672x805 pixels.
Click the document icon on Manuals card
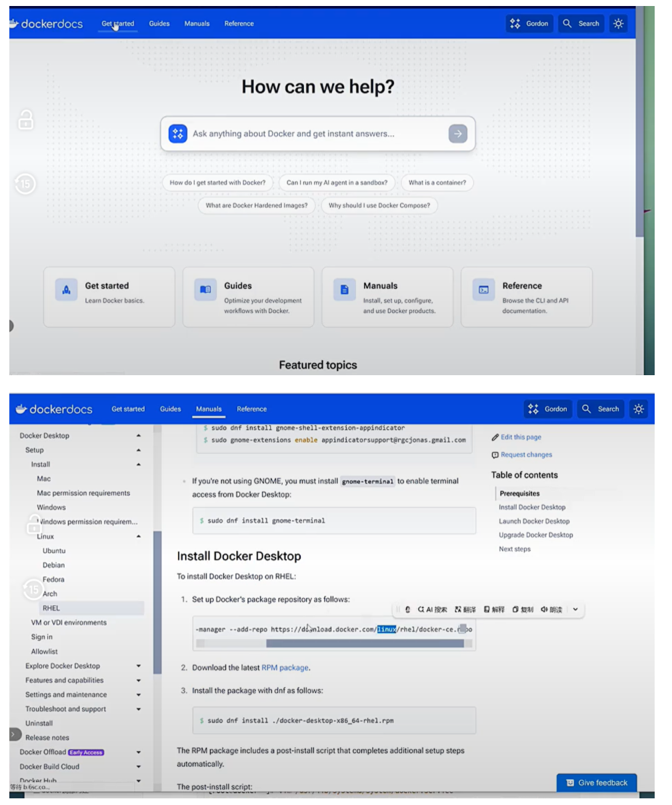(345, 290)
